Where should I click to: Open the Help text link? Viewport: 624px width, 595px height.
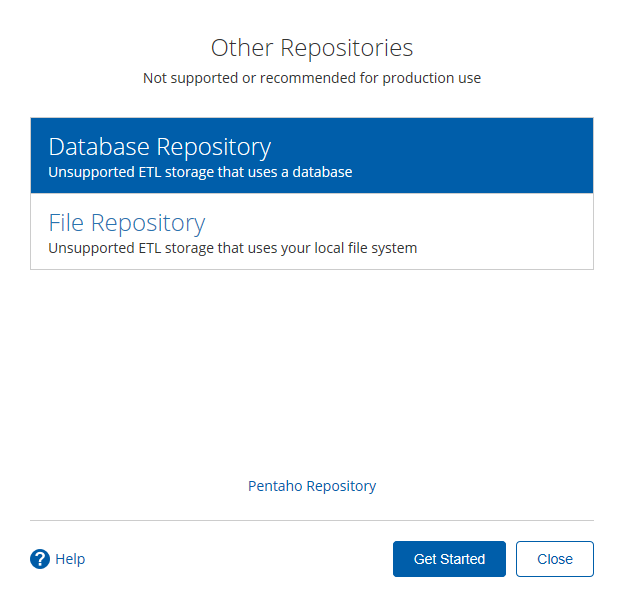(x=70, y=559)
